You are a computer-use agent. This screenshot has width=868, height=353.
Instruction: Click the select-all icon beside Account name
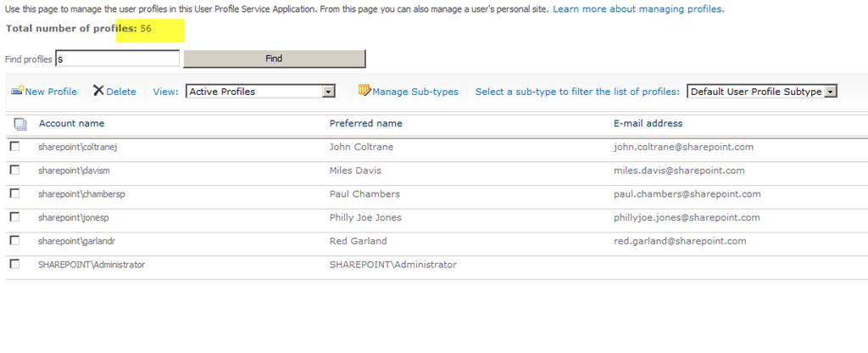point(19,124)
